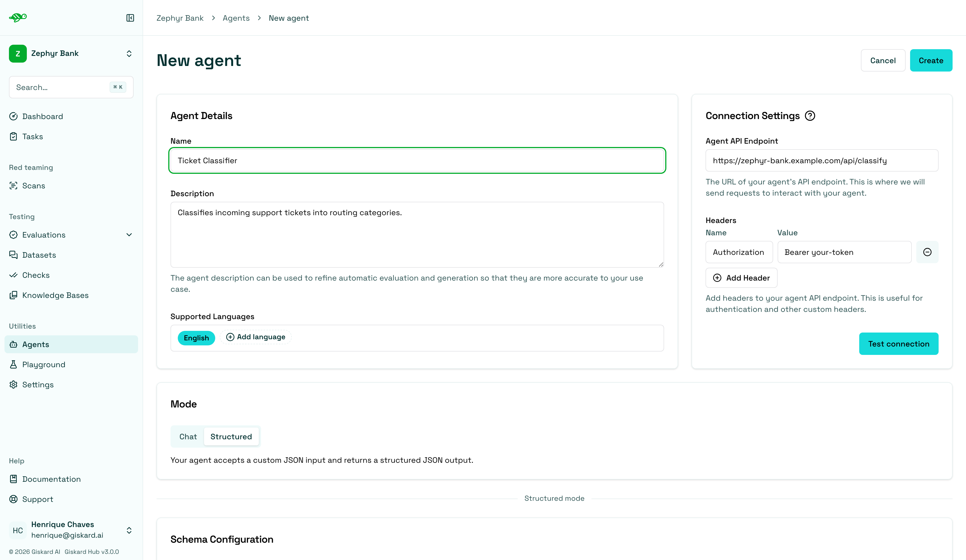Go to Tasks in the sidebar

pos(71,136)
